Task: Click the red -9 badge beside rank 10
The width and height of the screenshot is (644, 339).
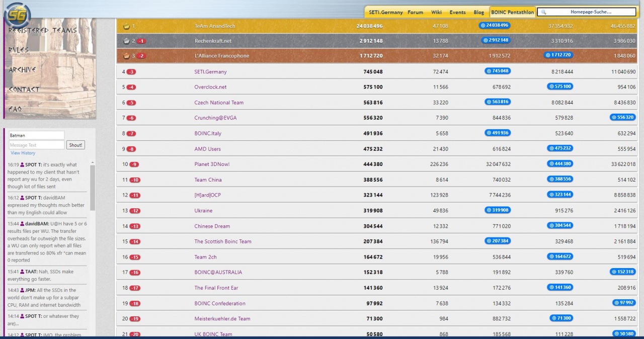Action: tap(134, 164)
